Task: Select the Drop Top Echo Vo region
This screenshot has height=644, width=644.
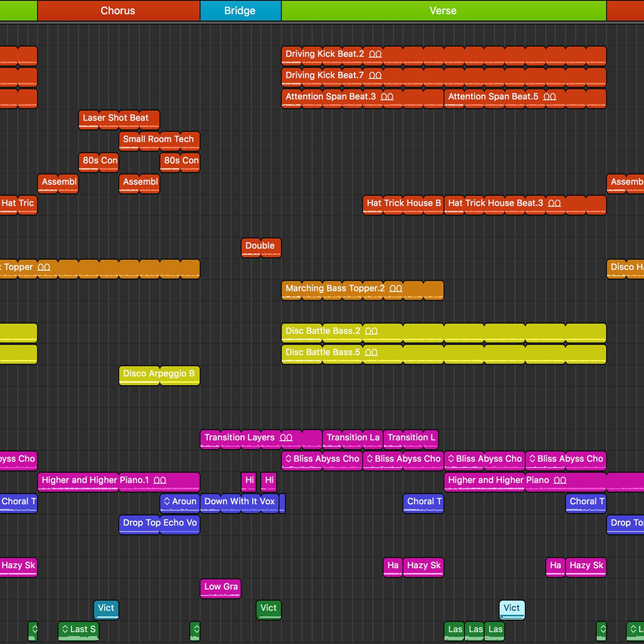Action: tap(159, 525)
